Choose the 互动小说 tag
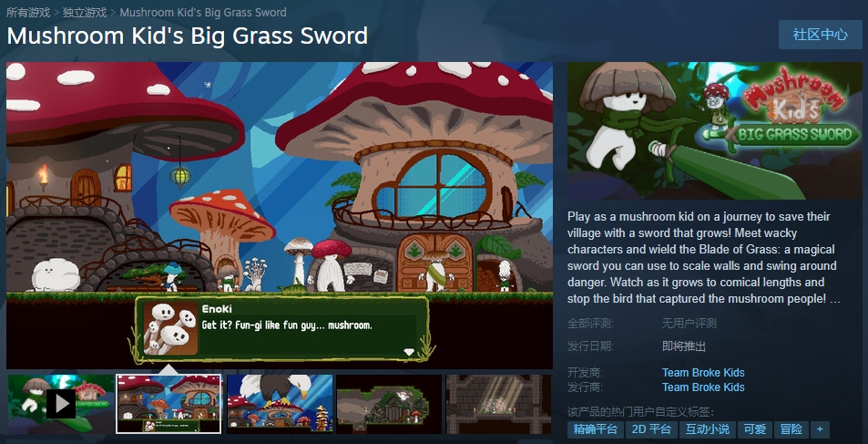 [x=708, y=429]
